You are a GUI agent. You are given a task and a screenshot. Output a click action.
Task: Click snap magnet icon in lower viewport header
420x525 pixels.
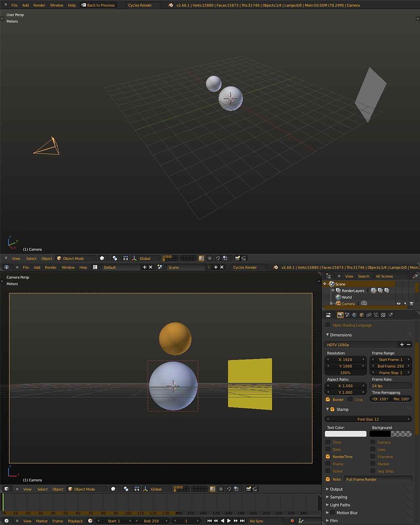pyautogui.click(x=229, y=489)
